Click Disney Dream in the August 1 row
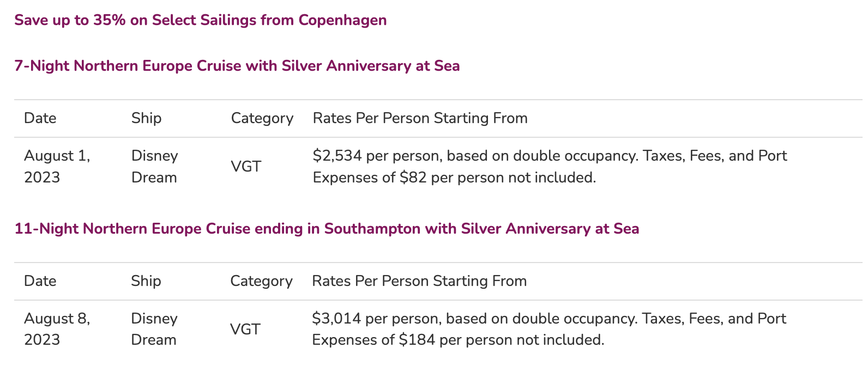 tap(154, 167)
